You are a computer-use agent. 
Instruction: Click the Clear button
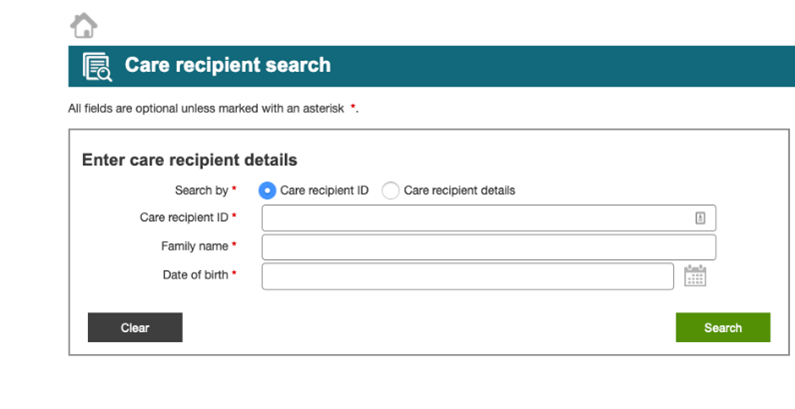pos(135,327)
